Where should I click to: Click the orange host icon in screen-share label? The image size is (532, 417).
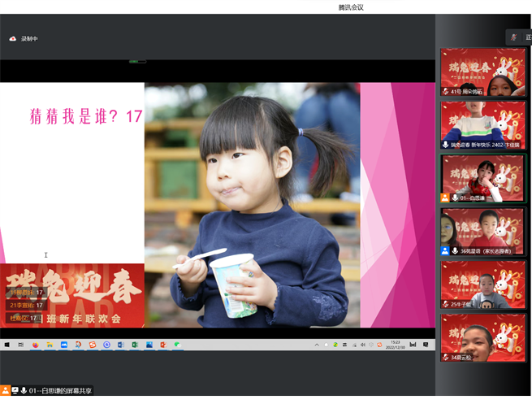tap(5, 390)
